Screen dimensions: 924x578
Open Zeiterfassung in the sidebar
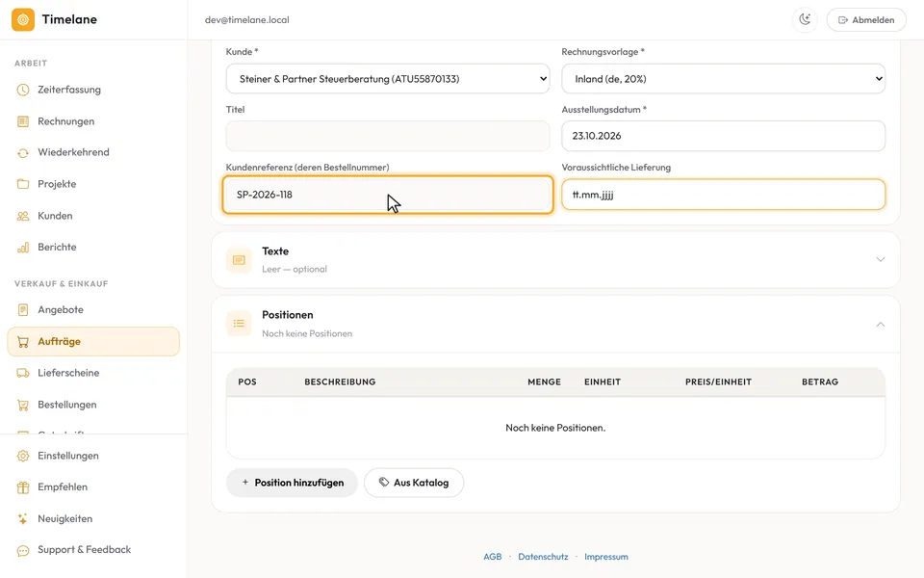93,90
